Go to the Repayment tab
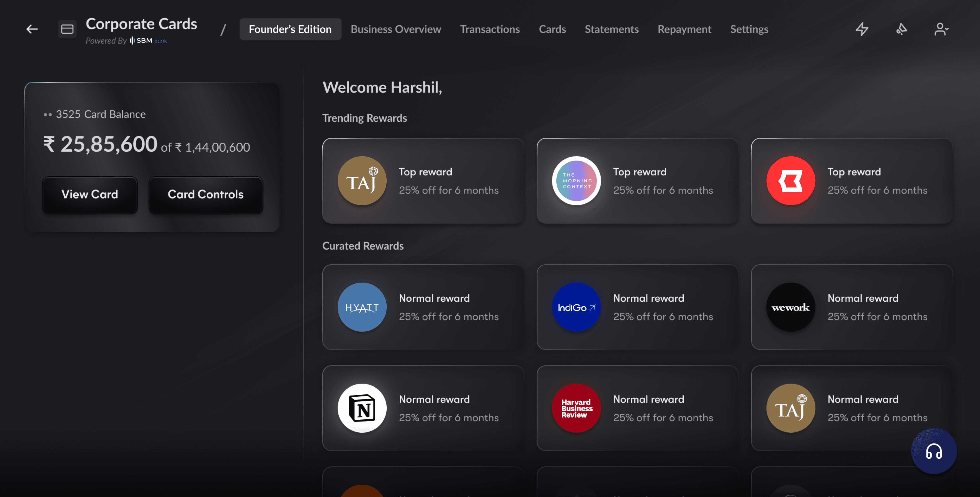Image resolution: width=980 pixels, height=497 pixels. point(684,29)
